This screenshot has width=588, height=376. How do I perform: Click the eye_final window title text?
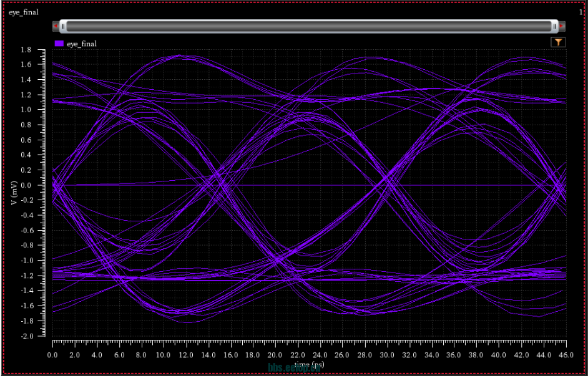click(23, 12)
